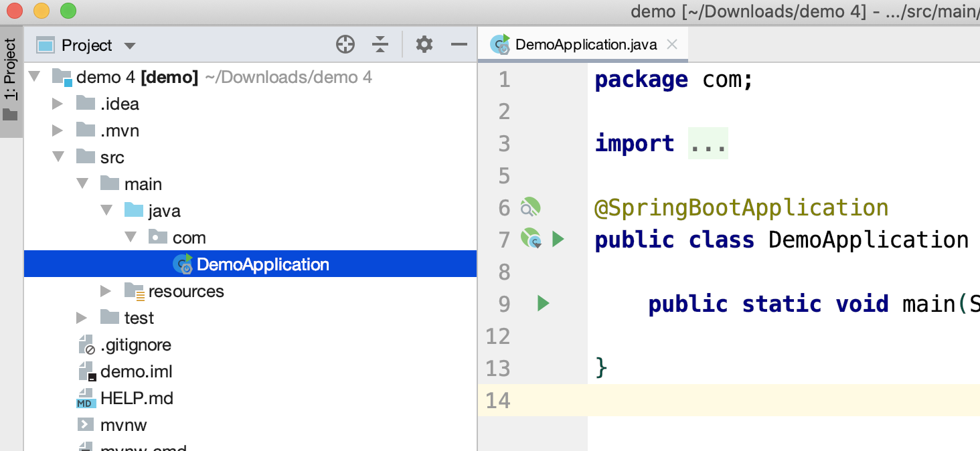
Task: Open Project panel settings gear
Action: point(424,45)
